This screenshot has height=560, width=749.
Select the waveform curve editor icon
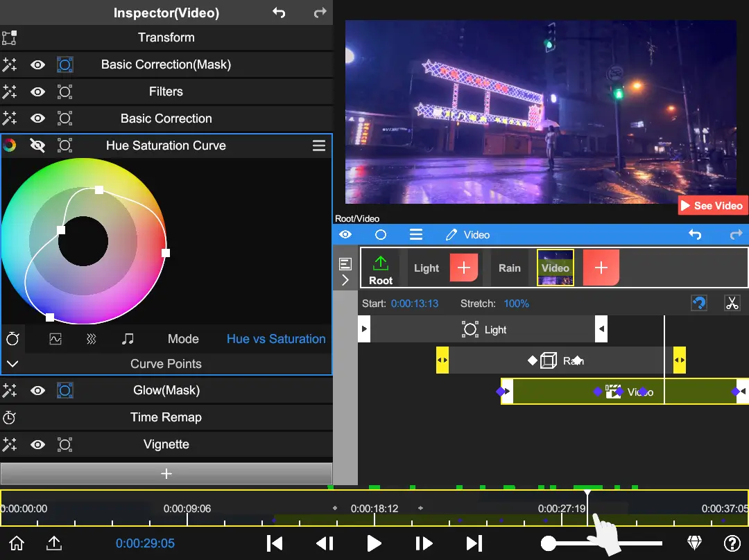(56, 339)
